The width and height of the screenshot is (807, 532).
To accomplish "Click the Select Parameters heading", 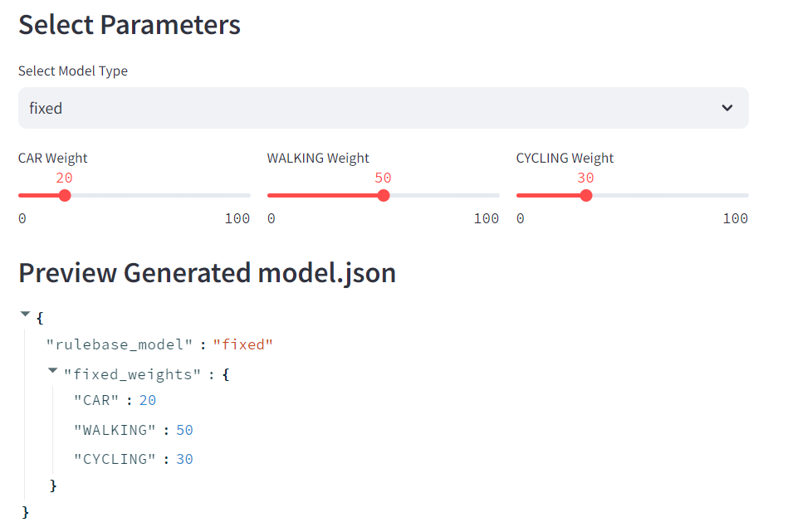I will pos(130,25).
